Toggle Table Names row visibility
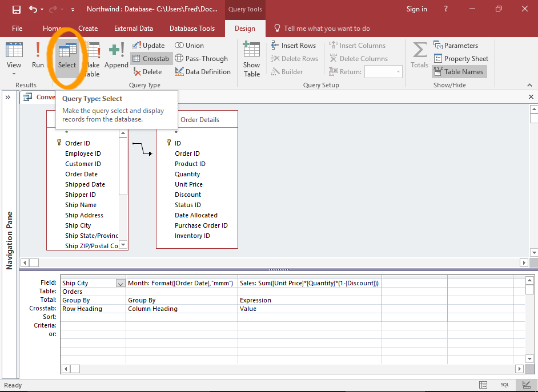Image resolution: width=538 pixels, height=392 pixels. [459, 72]
